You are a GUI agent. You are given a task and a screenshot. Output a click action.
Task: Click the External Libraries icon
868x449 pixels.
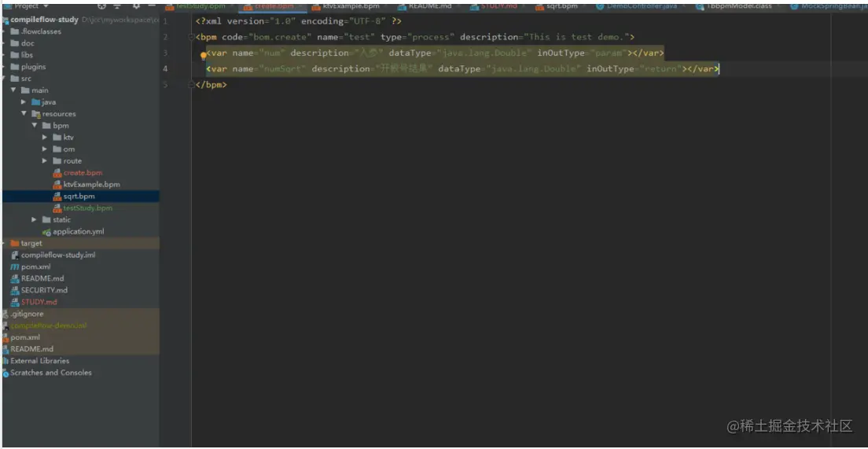point(5,361)
